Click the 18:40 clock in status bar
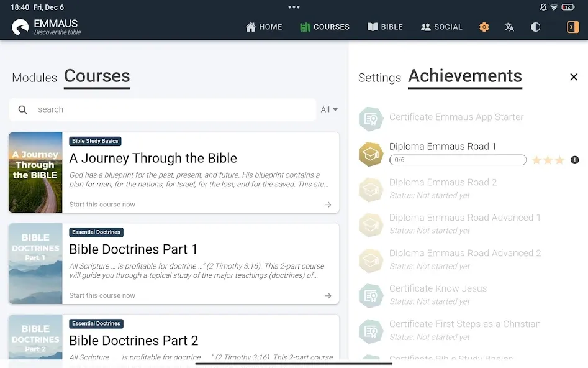588x368 pixels. click(x=20, y=7)
